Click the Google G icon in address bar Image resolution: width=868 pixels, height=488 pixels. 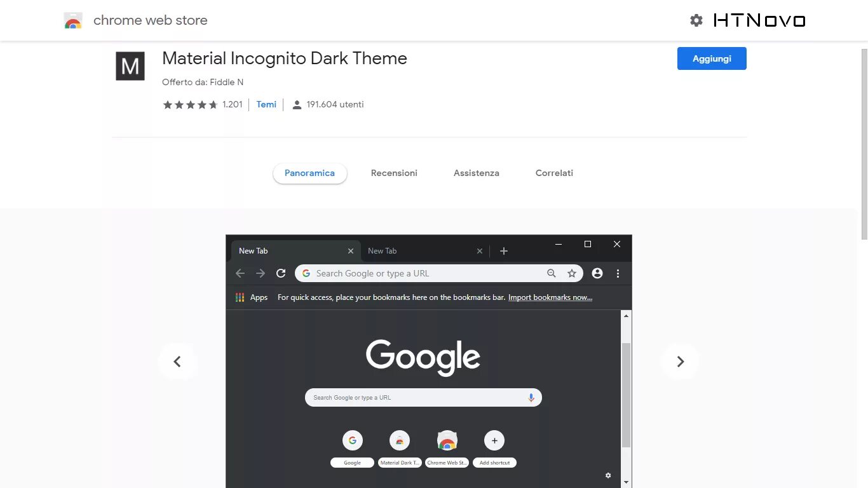pos(306,273)
